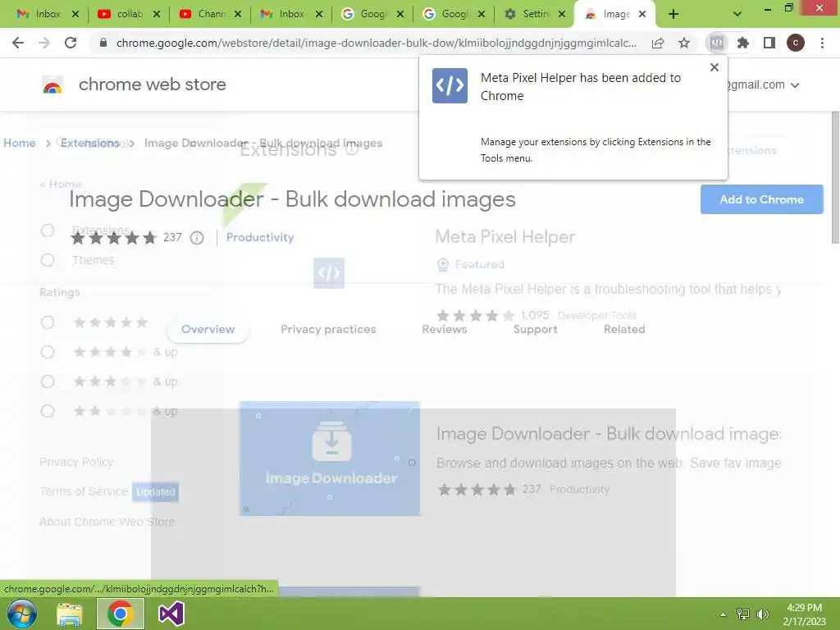Open File Explorer from the taskbar
The image size is (840, 630).
(70, 614)
